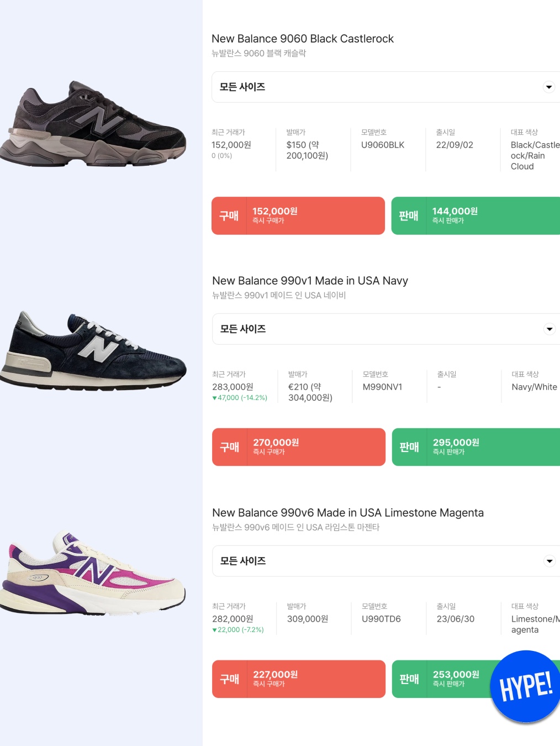This screenshot has height=746, width=560.
Task: View the New Balance 9060 black shoe image
Action: 93,123
